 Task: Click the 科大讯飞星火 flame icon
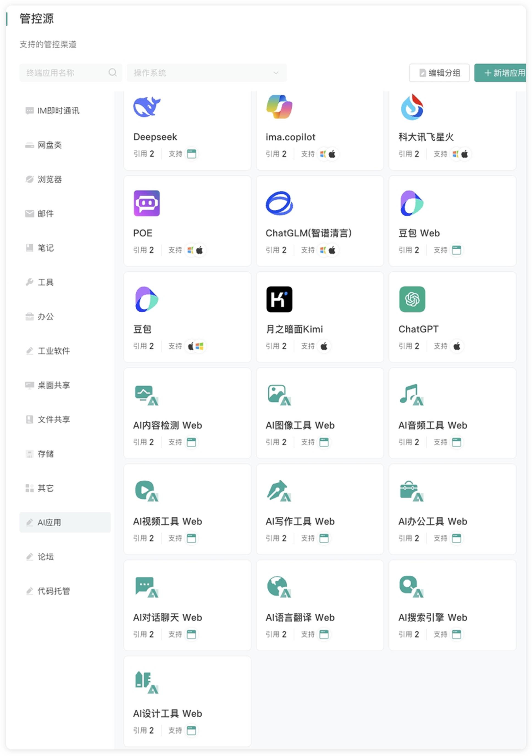click(x=412, y=107)
